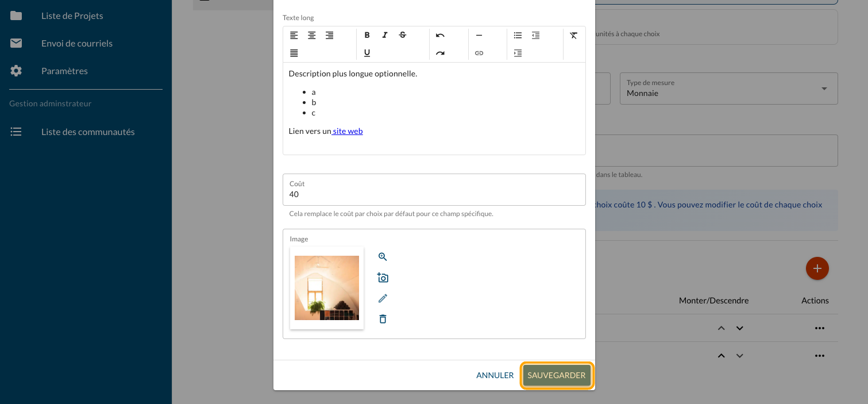Edit the image with pencil icon
This screenshot has height=404, width=868.
tap(383, 298)
